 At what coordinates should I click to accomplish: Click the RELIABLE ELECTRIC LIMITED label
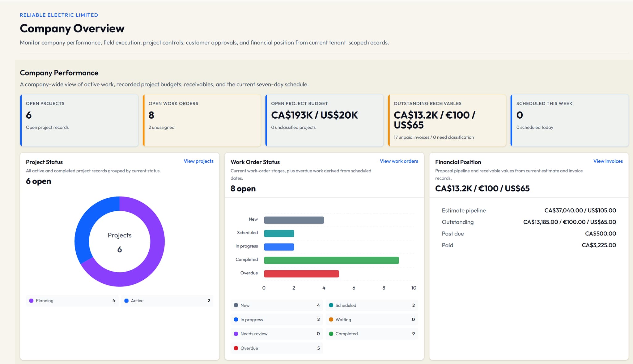[x=59, y=15]
